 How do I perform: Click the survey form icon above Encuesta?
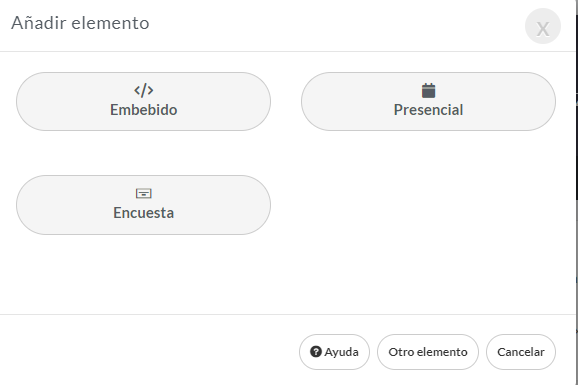click(143, 193)
